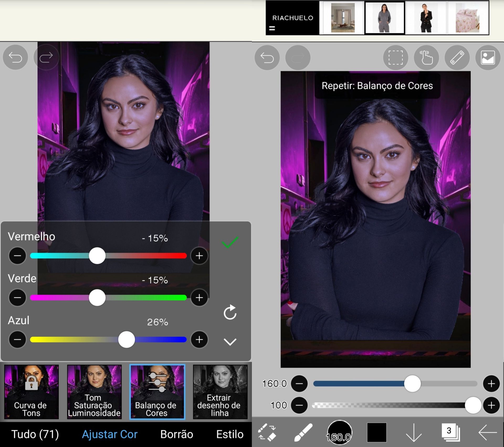Tap the undo arrow in right screen
This screenshot has height=447, width=504.
coord(267,57)
